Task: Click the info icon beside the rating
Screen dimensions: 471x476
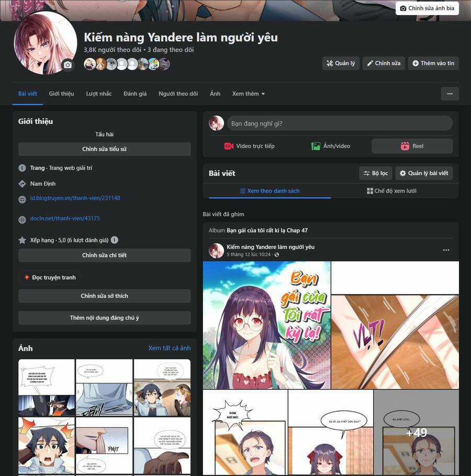Action: pos(115,240)
